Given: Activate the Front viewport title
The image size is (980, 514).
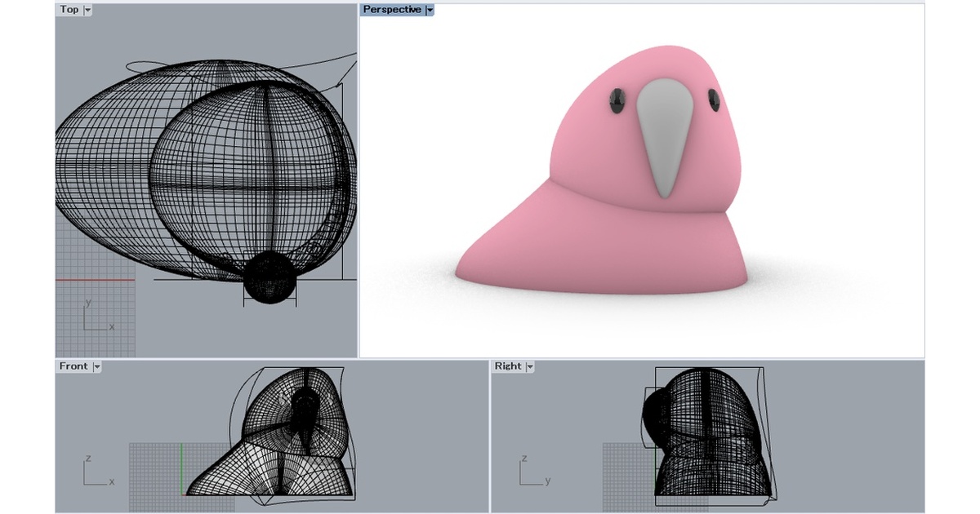Looking at the screenshot, I should click(x=73, y=367).
